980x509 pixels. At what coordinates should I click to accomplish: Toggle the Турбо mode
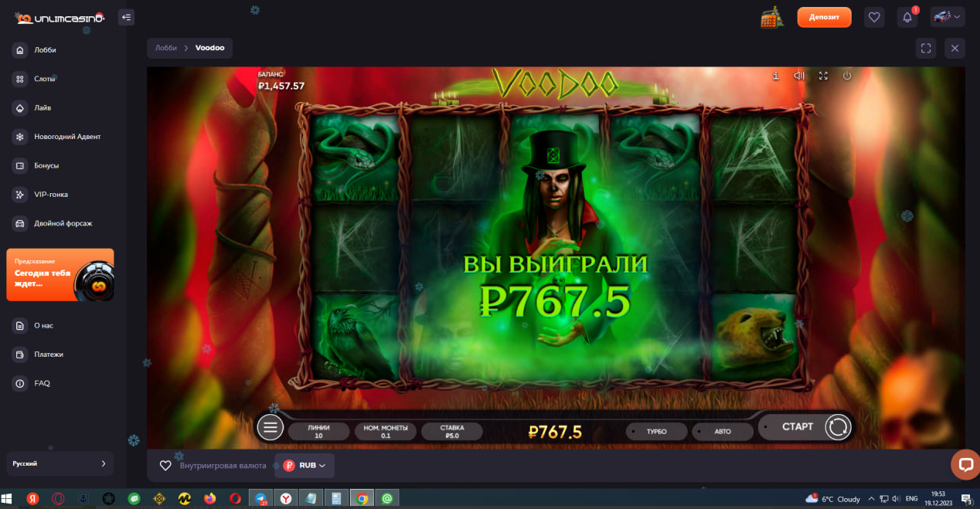(656, 431)
